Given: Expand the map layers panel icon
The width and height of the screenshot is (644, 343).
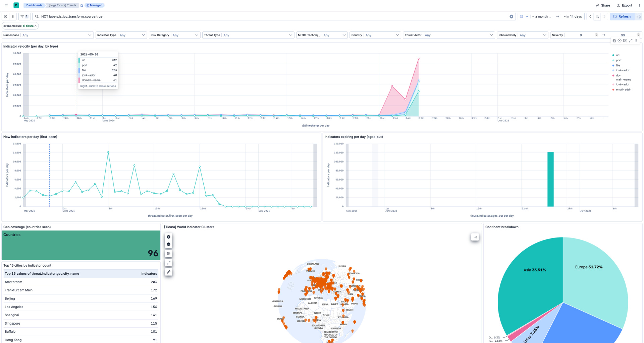Looking at the screenshot, I should [475, 237].
